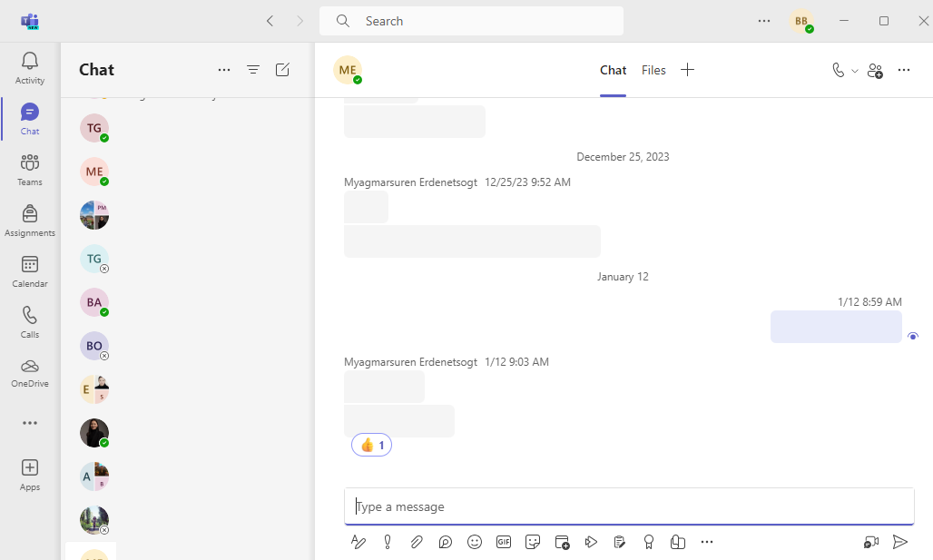Image resolution: width=933 pixels, height=560 pixels.
Task: Open the Calls section
Action: pos(30,322)
